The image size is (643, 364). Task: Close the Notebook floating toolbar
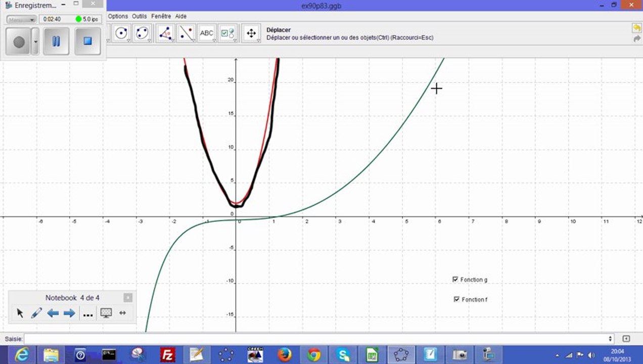(128, 298)
